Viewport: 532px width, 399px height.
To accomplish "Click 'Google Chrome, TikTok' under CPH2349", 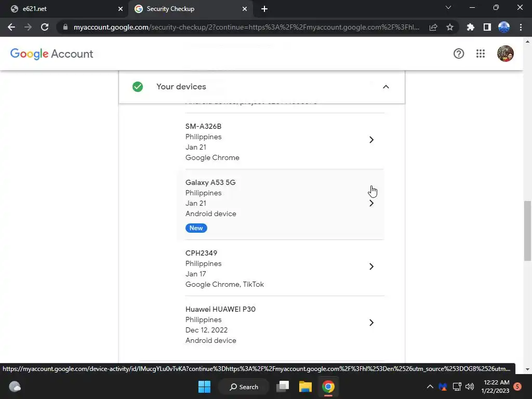I will (224, 284).
